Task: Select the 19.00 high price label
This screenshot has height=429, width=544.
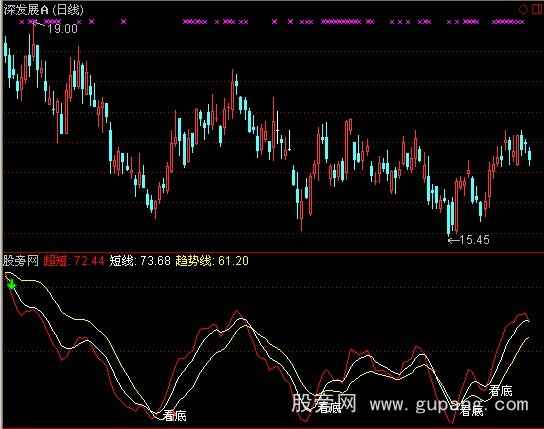Action: click(62, 29)
